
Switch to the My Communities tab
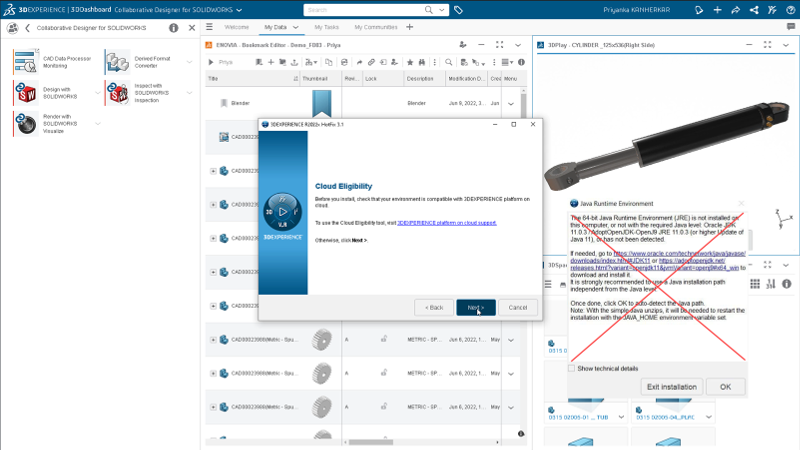(376, 27)
